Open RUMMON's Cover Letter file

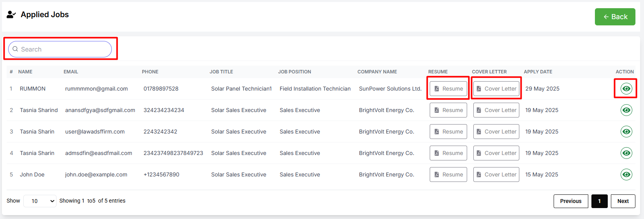tap(496, 89)
